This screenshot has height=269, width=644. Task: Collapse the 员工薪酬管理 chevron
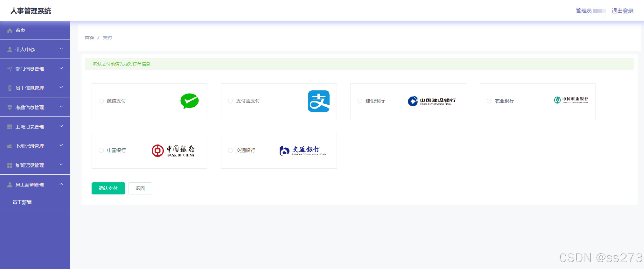click(x=61, y=184)
